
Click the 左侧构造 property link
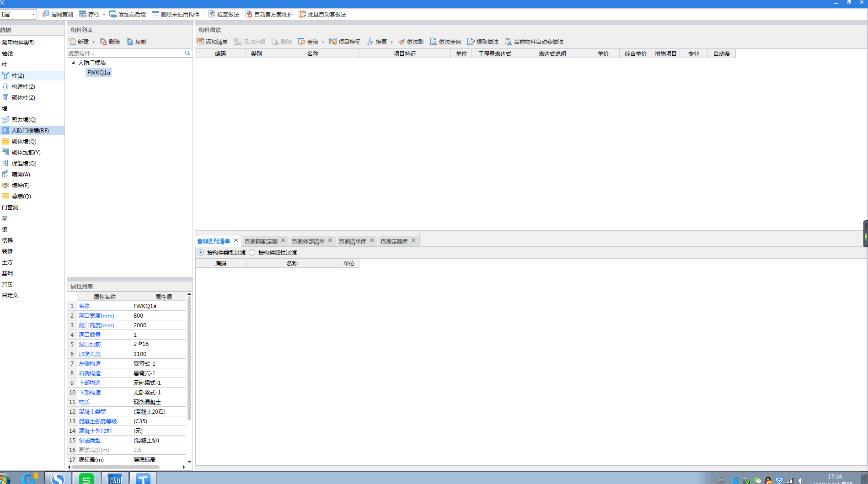tap(90, 364)
